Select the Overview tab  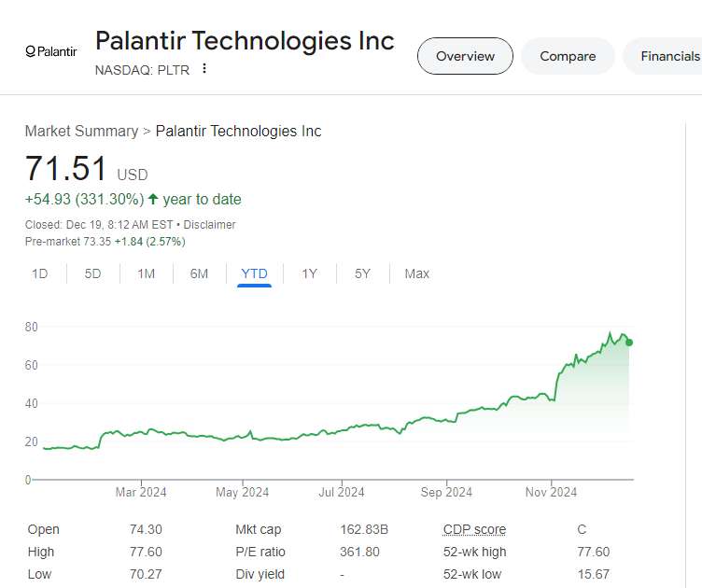465,56
